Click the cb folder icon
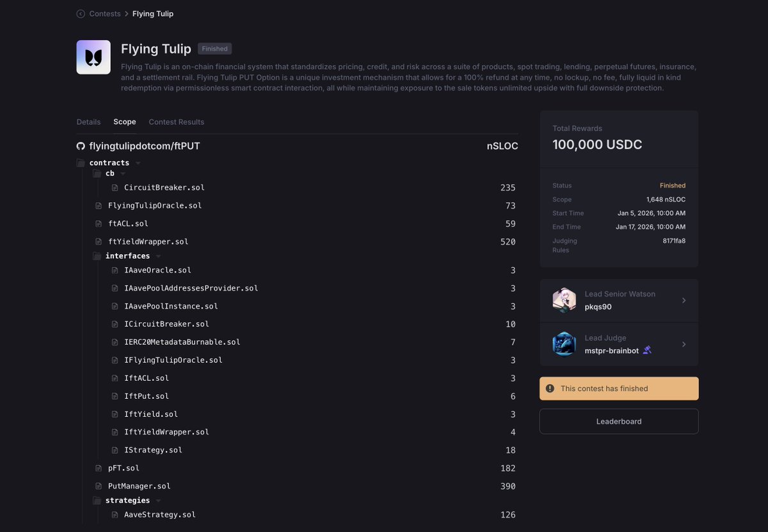 [x=97, y=173]
